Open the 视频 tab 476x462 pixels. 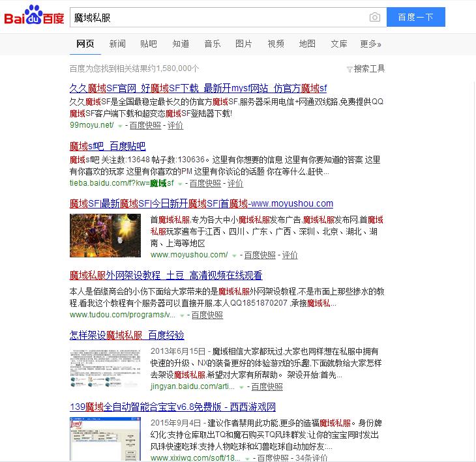pyautogui.click(x=276, y=44)
